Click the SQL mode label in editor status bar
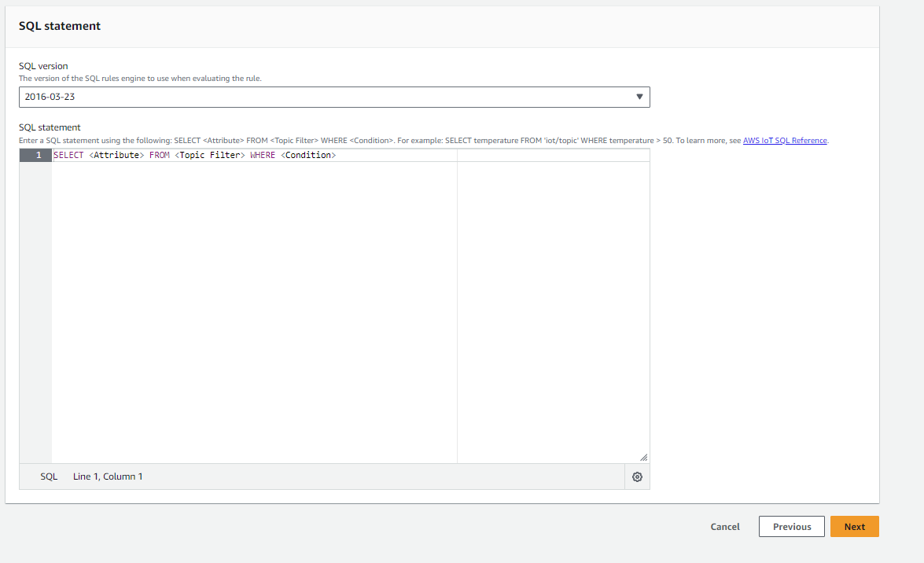924x563 pixels. coord(49,476)
